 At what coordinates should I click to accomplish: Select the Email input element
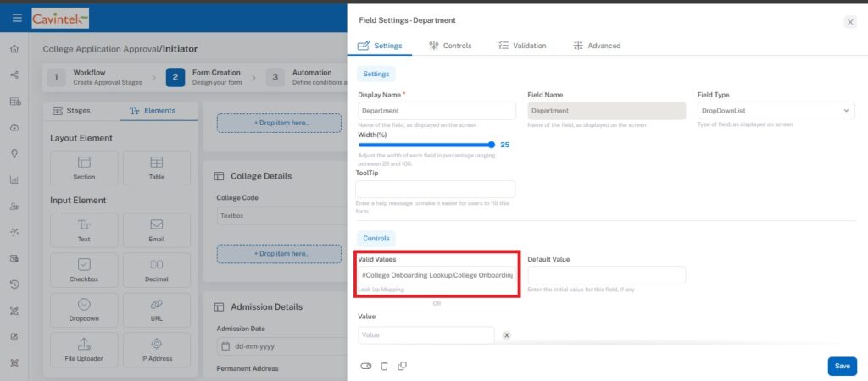(156, 229)
